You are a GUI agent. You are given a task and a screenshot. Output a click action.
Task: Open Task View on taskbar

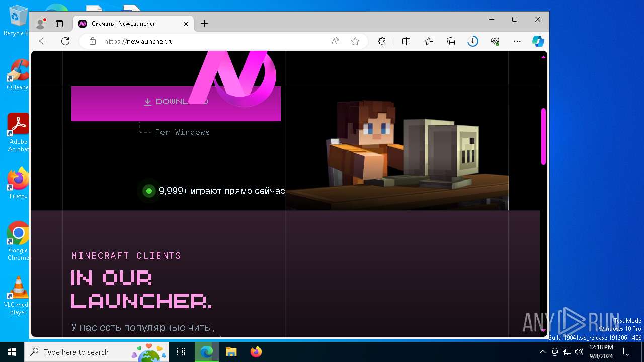click(x=181, y=352)
